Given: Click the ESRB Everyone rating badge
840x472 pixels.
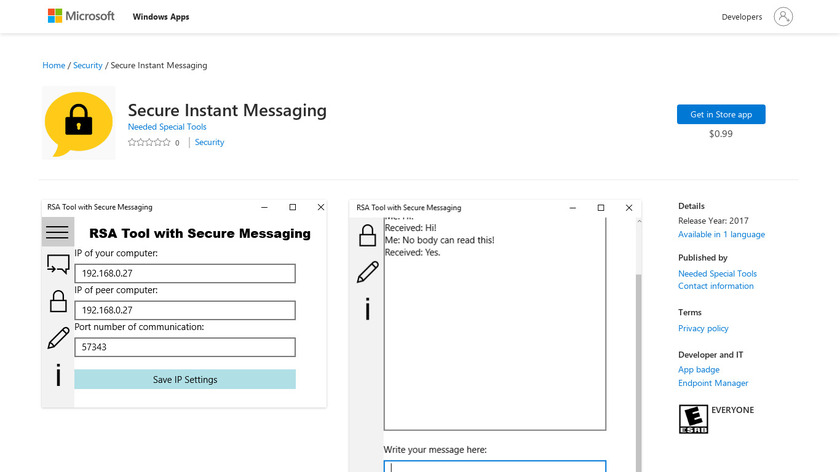Looking at the screenshot, I should pos(693,419).
